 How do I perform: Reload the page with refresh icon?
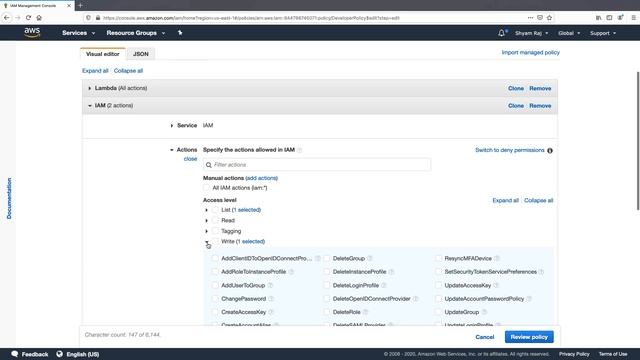(28, 18)
